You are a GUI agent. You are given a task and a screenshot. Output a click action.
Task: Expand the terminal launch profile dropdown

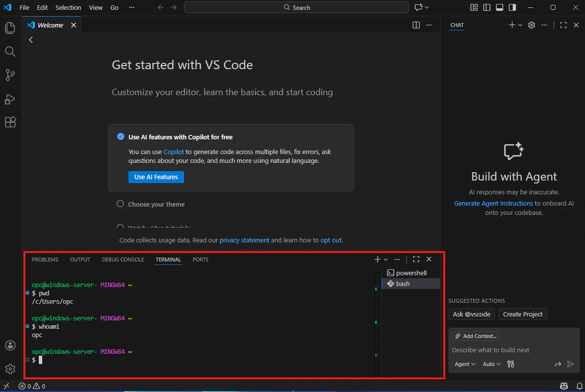pyautogui.click(x=386, y=260)
